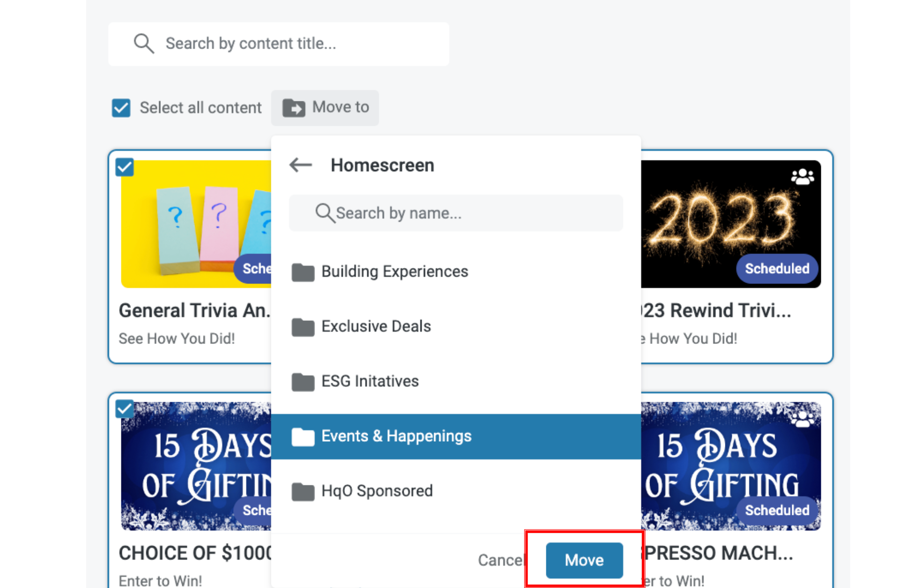Click the Building Experiences folder icon
This screenshot has width=909, height=588.
pyautogui.click(x=303, y=272)
